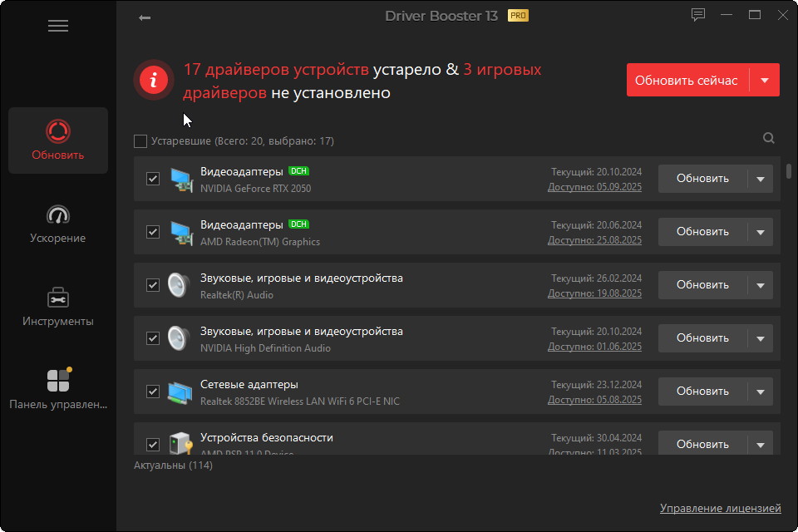Uncheck AMD Radeon(TM) Graphics checkbox

tap(153, 232)
